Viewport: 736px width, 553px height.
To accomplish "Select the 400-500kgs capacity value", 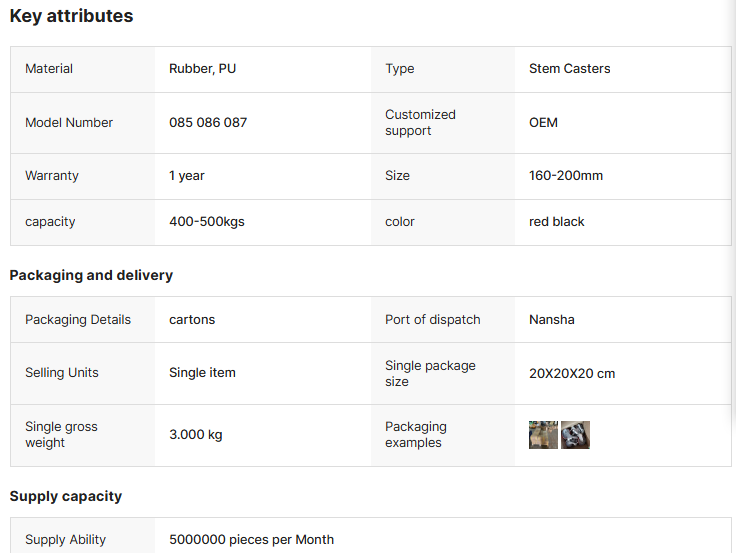I will point(207,222).
